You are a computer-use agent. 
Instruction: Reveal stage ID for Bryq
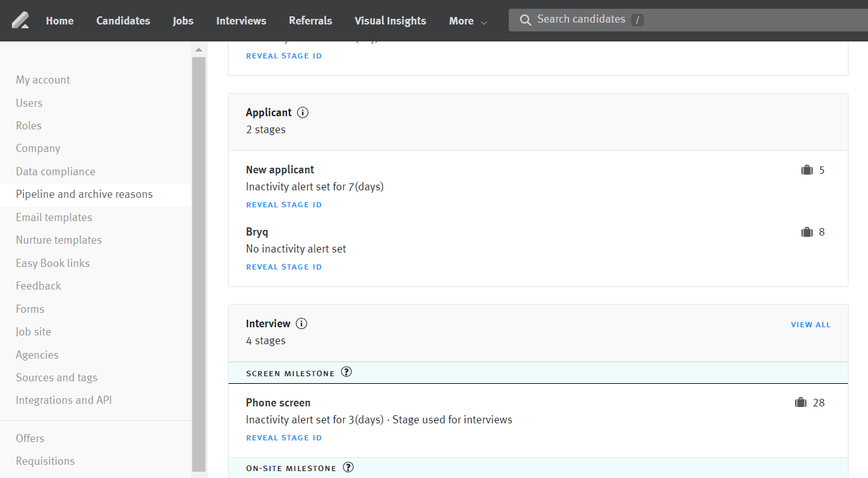tap(284, 267)
